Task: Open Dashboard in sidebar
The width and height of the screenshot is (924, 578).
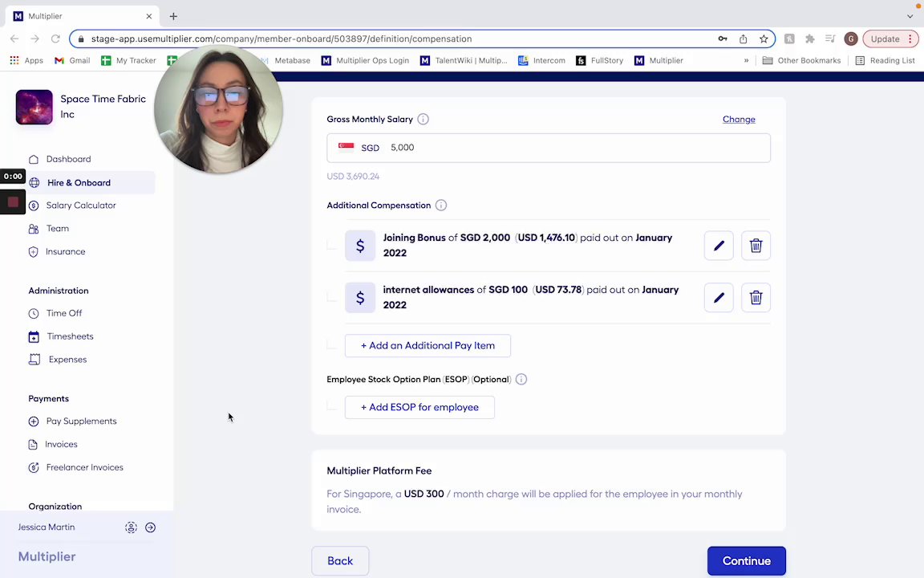Action: [68, 159]
